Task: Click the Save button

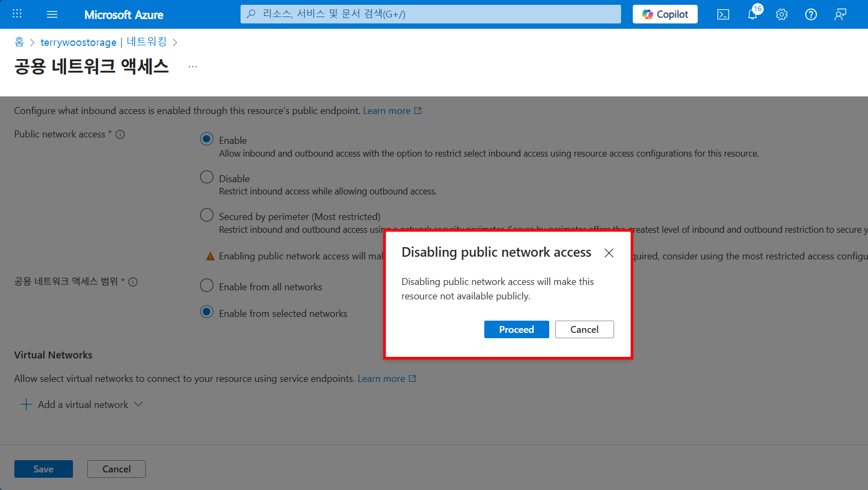Action: pos(44,469)
